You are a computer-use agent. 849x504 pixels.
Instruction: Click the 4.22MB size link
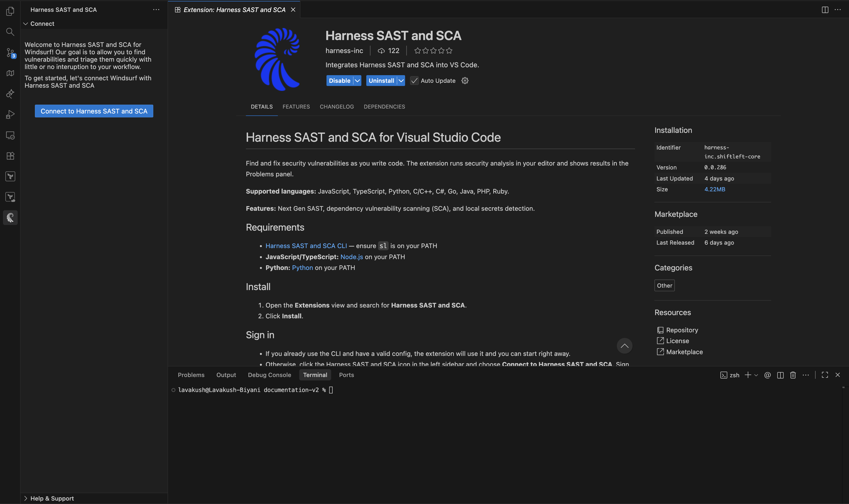715,189
